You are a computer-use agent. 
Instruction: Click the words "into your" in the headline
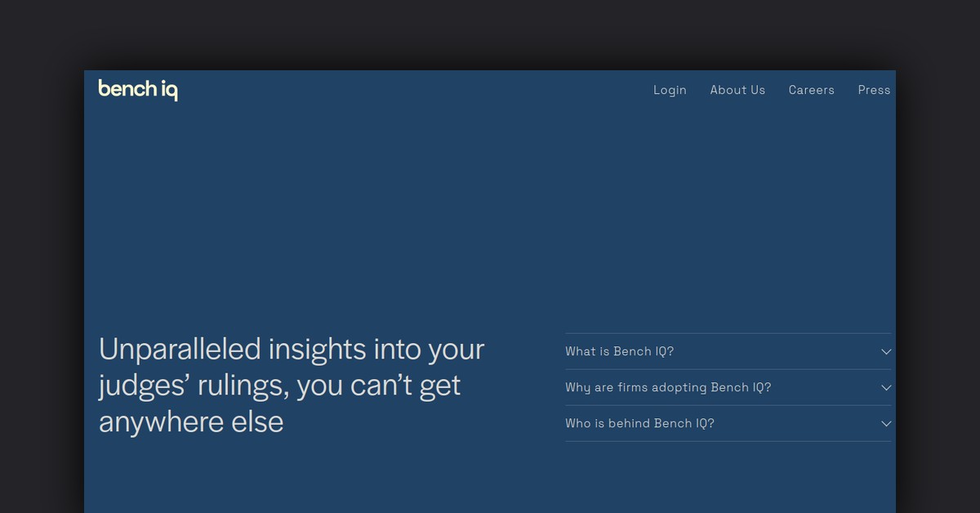429,350
